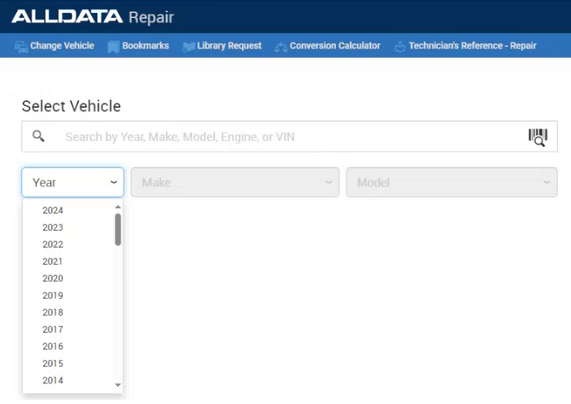The height and width of the screenshot is (404, 571).
Task: Choose the 2016 year entry
Action: pyautogui.click(x=53, y=346)
